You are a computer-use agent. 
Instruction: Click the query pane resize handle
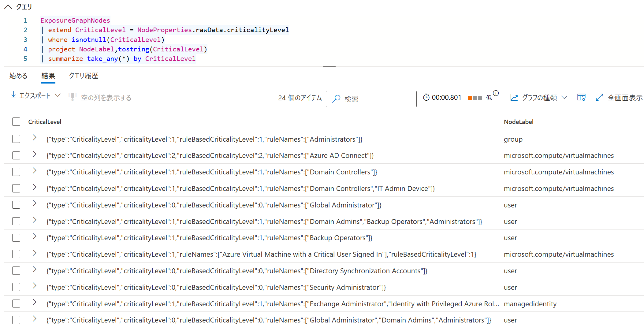tap(329, 67)
